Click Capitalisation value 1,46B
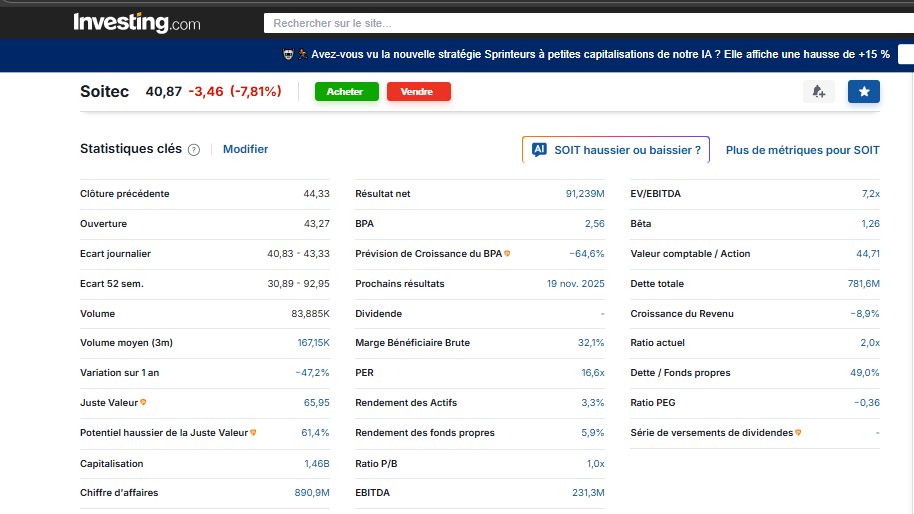This screenshot has height=514, width=914. click(x=317, y=463)
